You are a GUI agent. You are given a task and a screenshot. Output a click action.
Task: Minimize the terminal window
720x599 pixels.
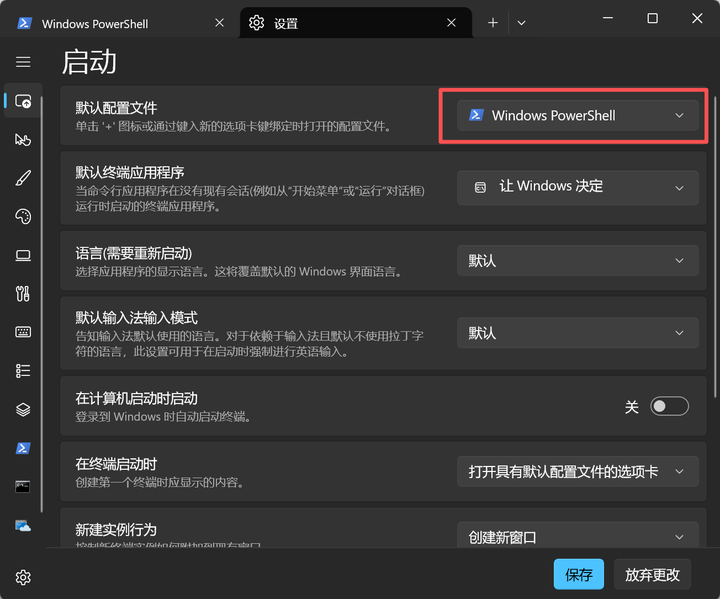pos(608,18)
